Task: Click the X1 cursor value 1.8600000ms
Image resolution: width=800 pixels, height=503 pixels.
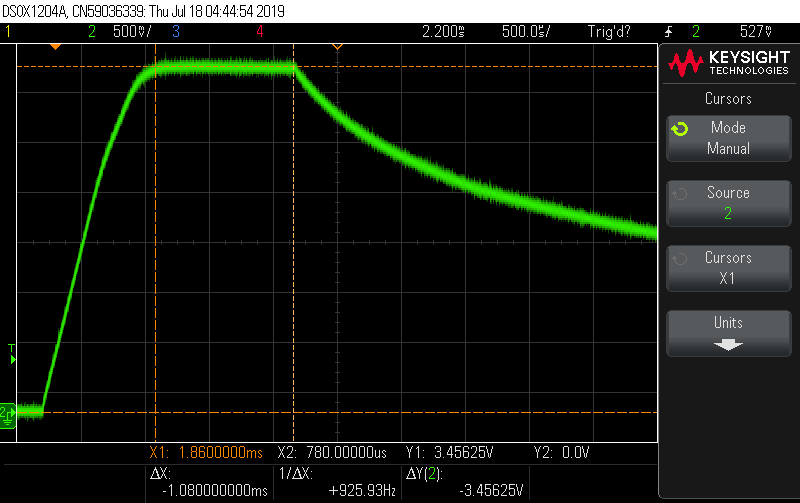Action: coord(220,452)
